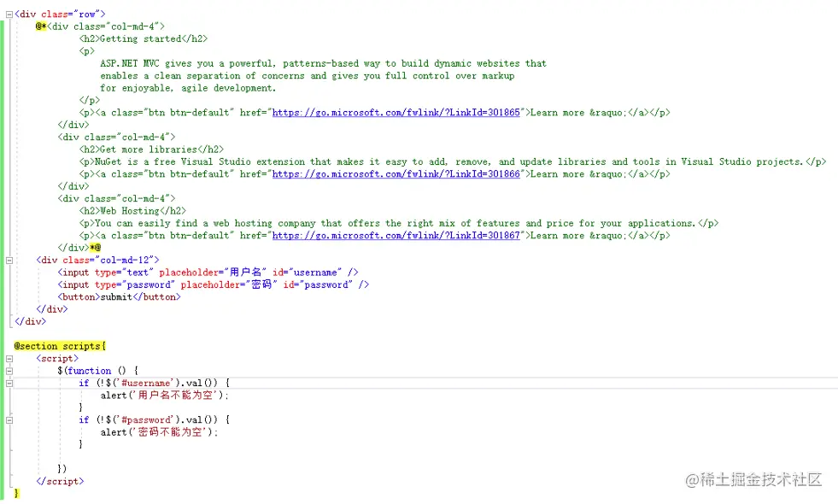The width and height of the screenshot is (838, 504).
Task: Click the Getting started h2 line
Action: [x=144, y=39]
